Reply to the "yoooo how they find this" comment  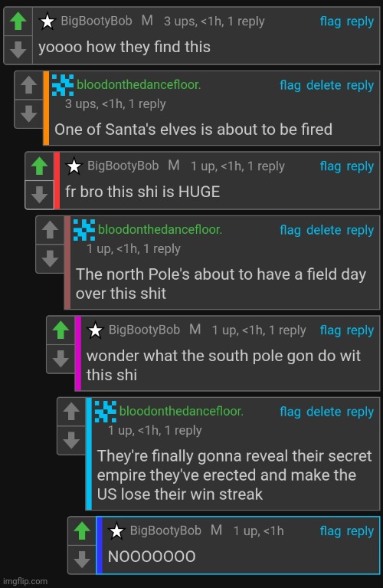tap(360, 21)
